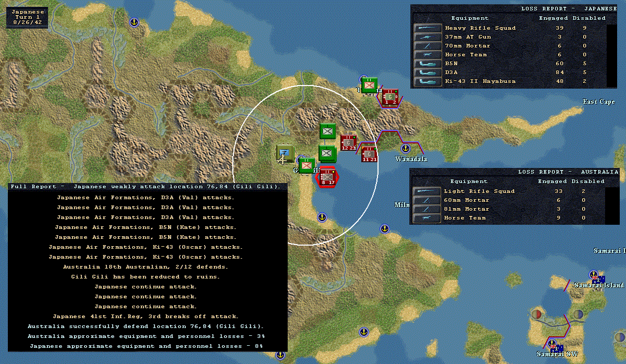Click "Australia successfully defend location 76,84" line
This screenshot has height=364, width=626.
point(145,326)
